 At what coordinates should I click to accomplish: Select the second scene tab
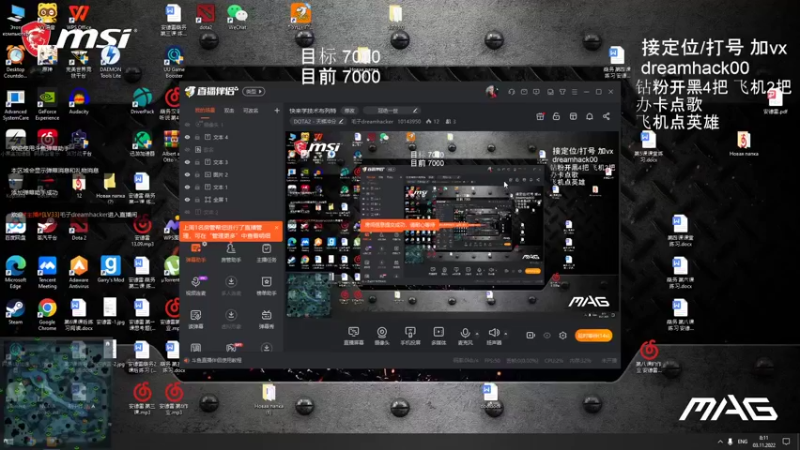click(229, 110)
